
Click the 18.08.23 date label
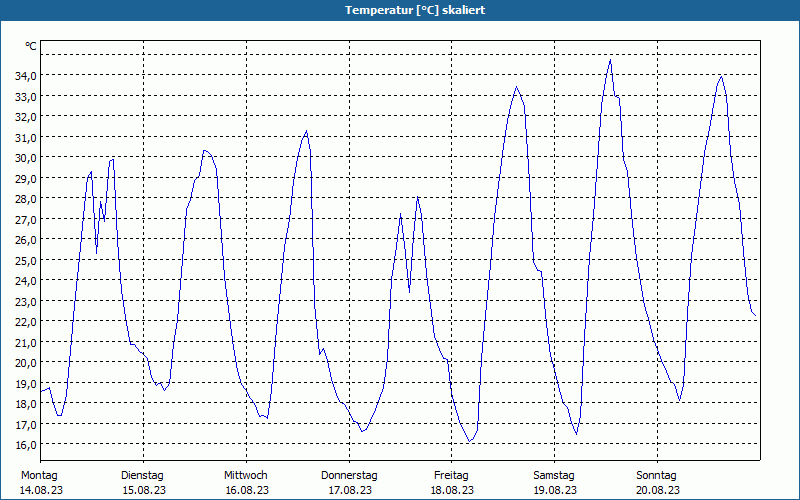[452, 490]
